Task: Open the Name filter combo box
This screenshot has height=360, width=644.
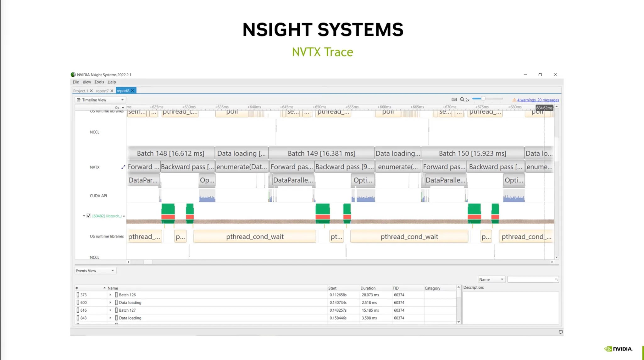Action: click(491, 279)
